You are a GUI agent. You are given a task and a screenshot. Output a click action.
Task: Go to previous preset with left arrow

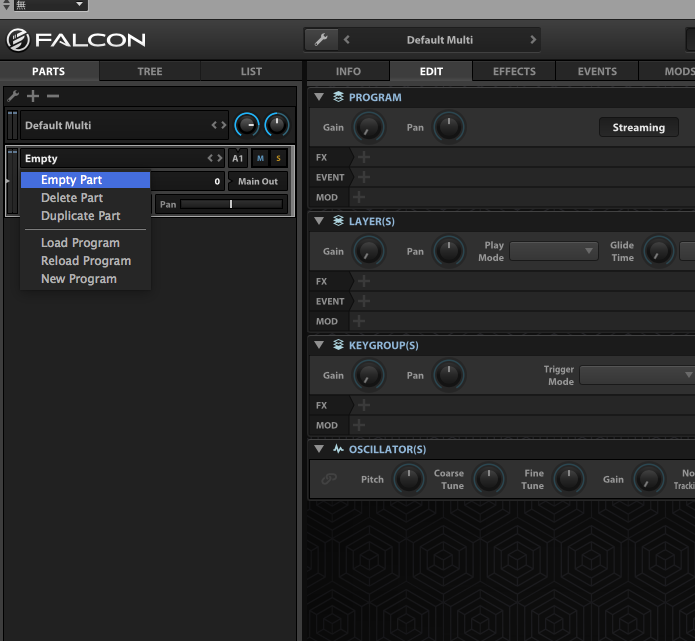(x=347, y=40)
